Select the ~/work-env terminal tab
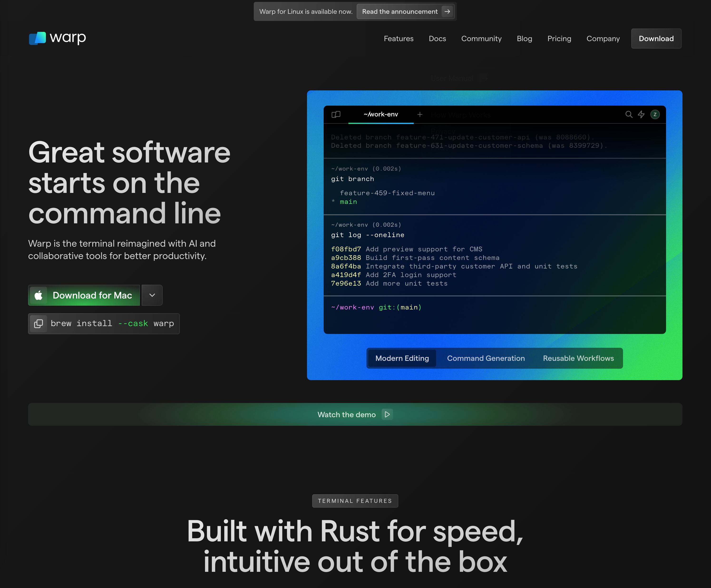711x588 pixels. pyautogui.click(x=381, y=114)
